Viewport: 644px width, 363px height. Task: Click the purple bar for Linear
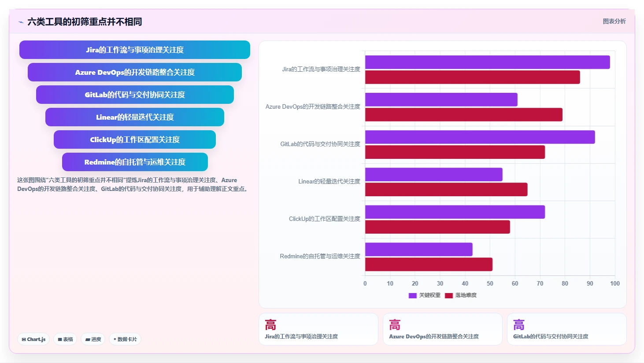click(433, 174)
